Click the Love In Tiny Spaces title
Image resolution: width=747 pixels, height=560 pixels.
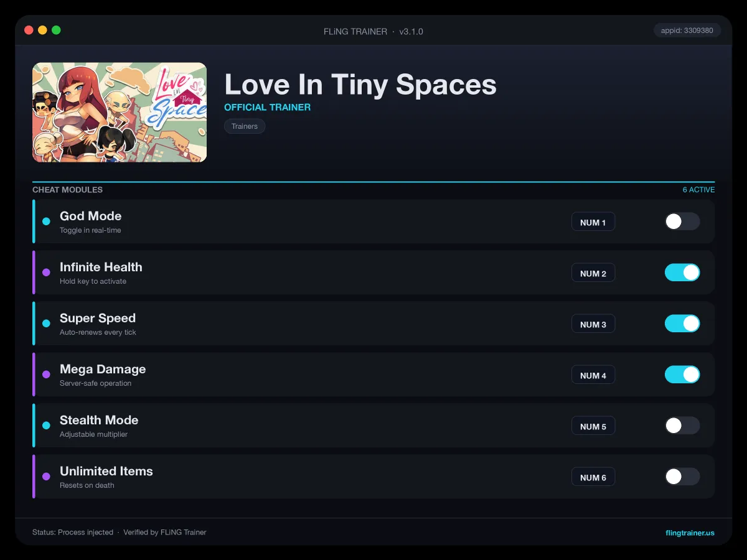point(360,85)
